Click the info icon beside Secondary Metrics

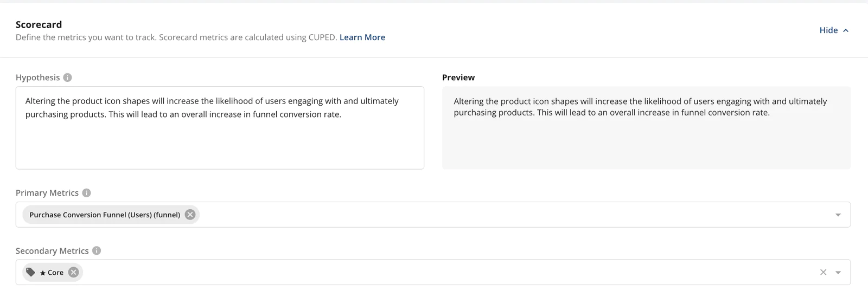[x=97, y=251]
